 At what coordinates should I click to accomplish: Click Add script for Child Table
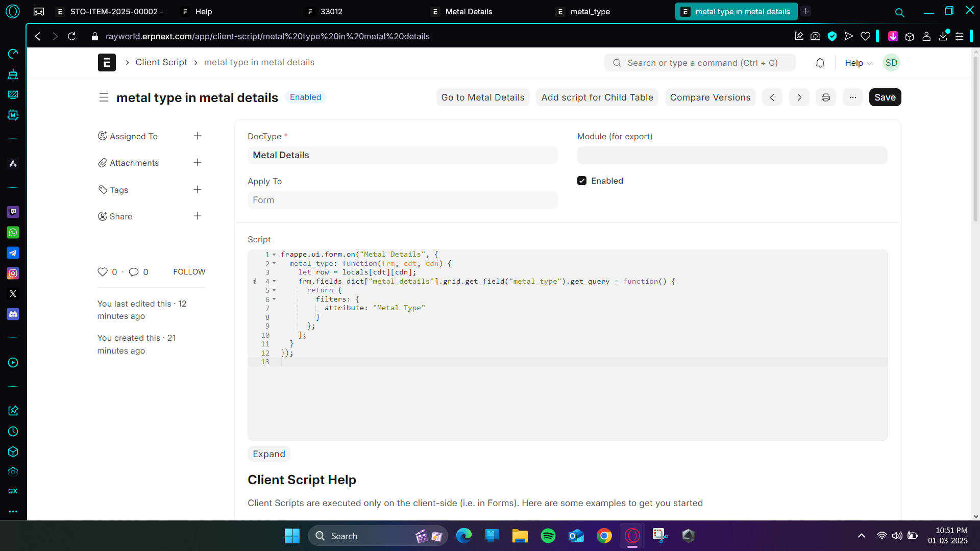[x=597, y=97]
